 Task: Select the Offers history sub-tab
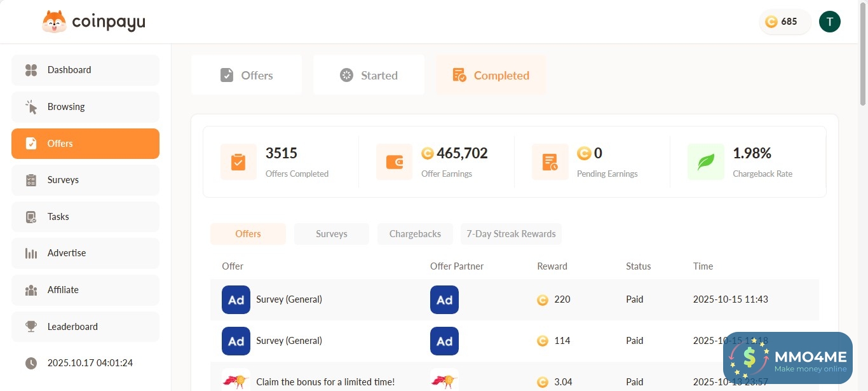click(248, 234)
